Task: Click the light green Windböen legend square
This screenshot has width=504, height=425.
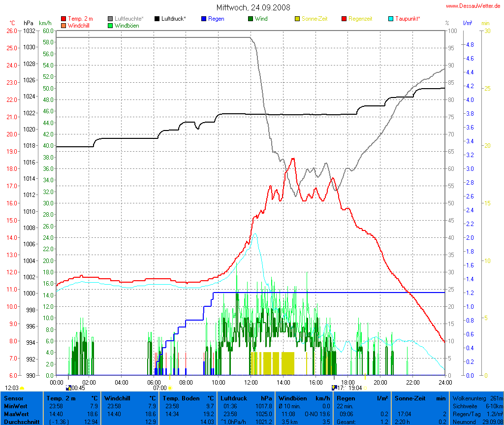Action: click(x=111, y=25)
